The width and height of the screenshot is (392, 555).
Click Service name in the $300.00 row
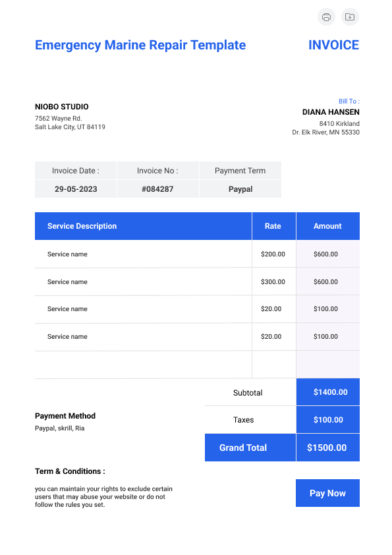[67, 281]
